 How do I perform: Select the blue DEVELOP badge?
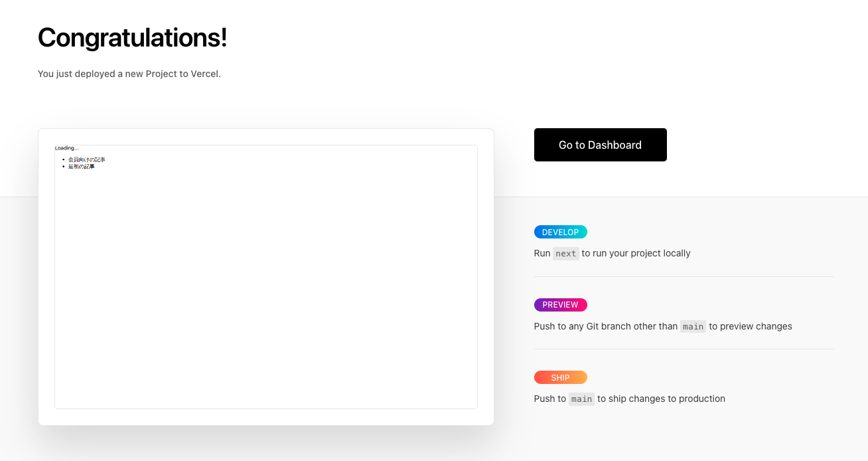pos(560,232)
